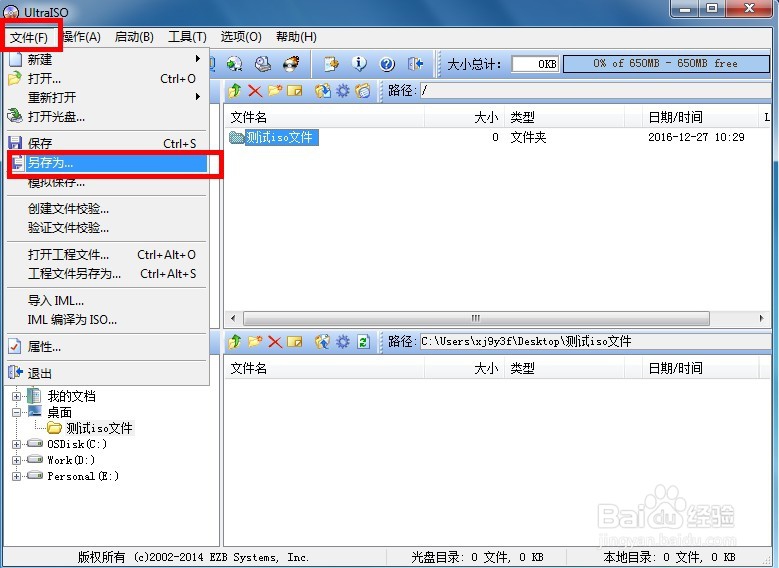
Task: Click gear settings icon in local toolbar
Action: coord(343,341)
